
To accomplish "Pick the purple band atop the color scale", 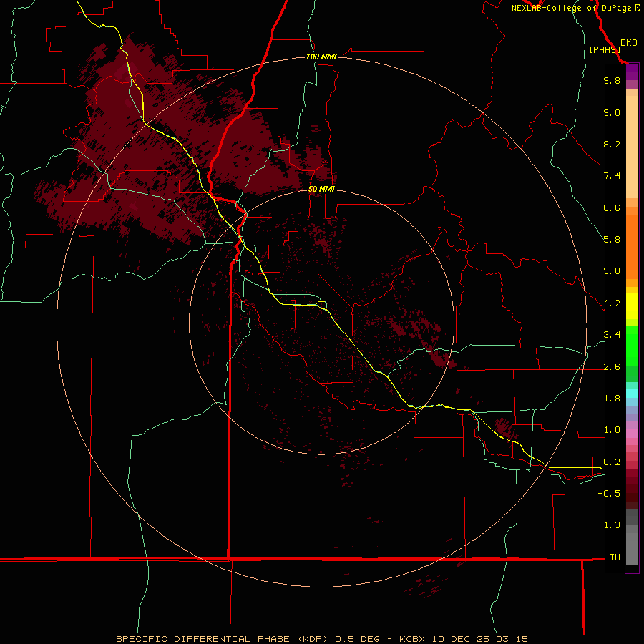I will point(632,72).
